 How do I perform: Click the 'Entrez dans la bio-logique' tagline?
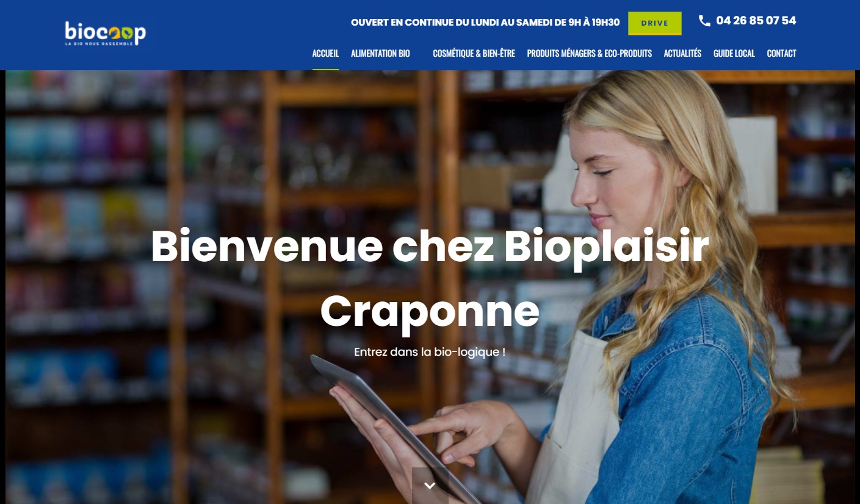[430, 352]
